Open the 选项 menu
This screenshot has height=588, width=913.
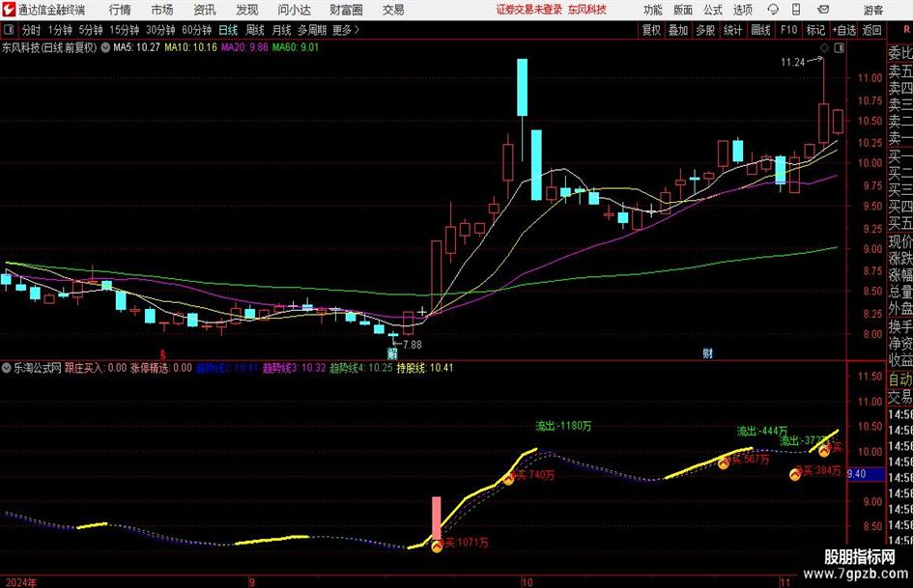click(x=742, y=10)
